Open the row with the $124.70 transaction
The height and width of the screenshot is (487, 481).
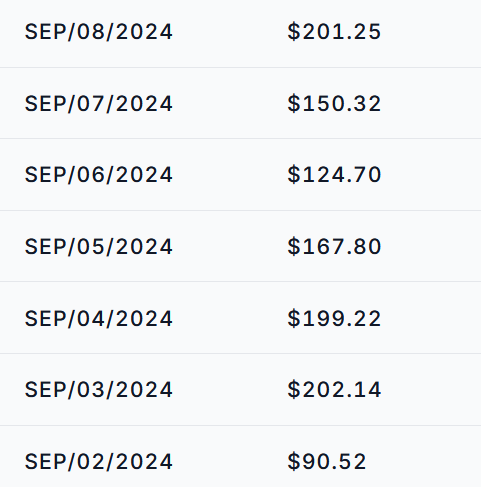240,175
